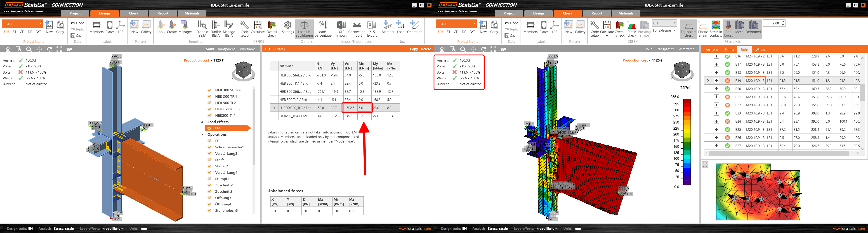Open the Report tab in the Design window
The width and height of the screenshot is (868, 233).
[x=163, y=13]
